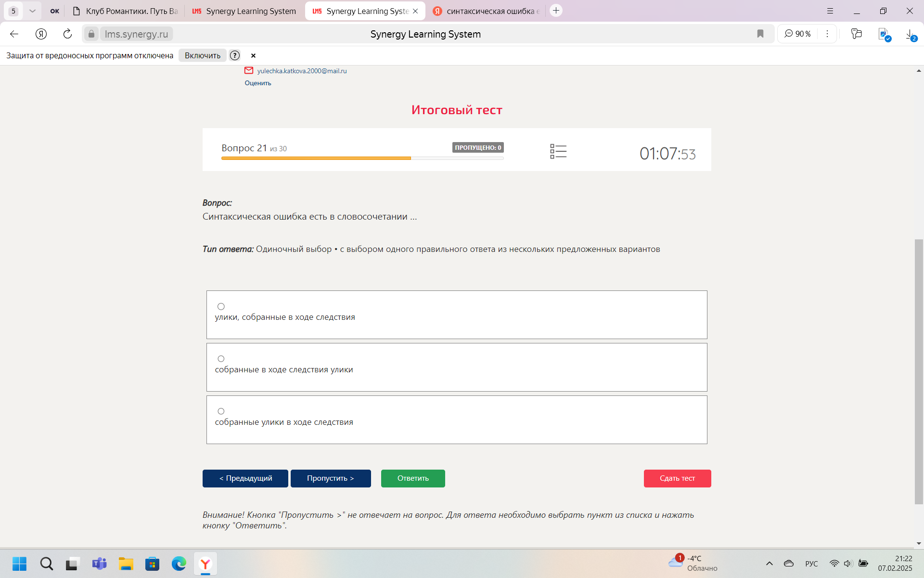Click the lms.synergy.ru address field

[x=136, y=34]
